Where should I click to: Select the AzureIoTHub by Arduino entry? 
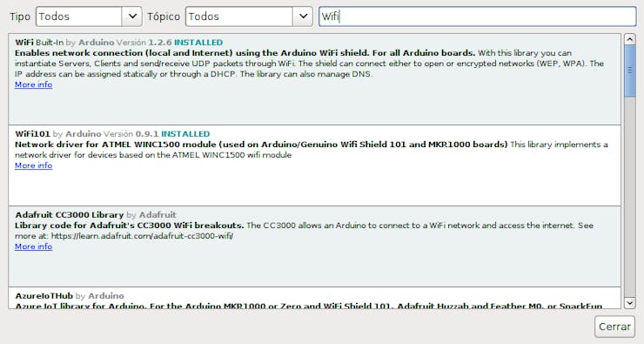click(315, 298)
